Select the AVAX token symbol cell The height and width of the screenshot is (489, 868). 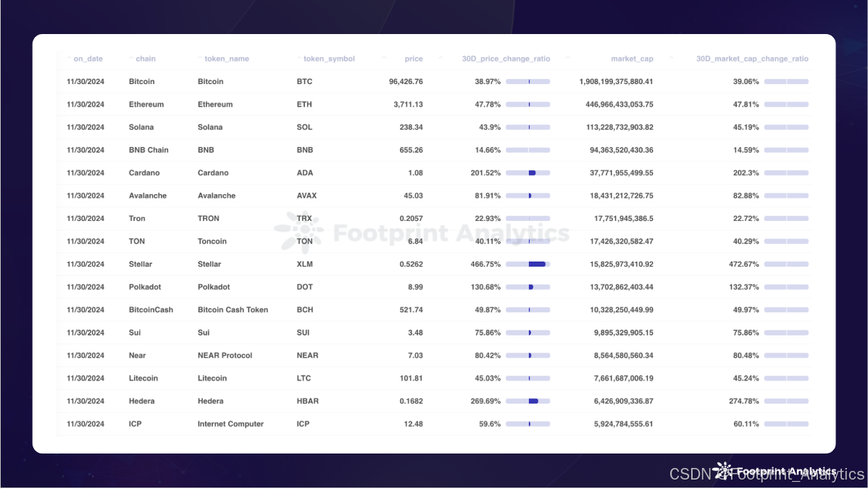(x=306, y=196)
